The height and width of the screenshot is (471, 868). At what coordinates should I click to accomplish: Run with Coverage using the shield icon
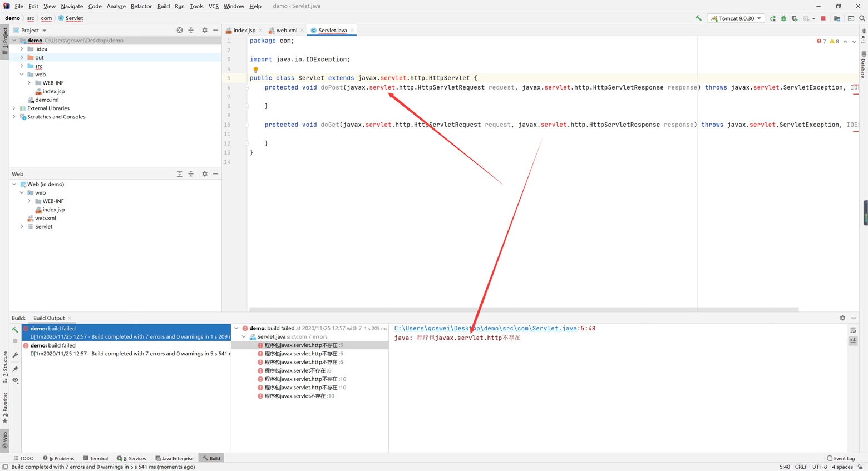click(x=795, y=18)
